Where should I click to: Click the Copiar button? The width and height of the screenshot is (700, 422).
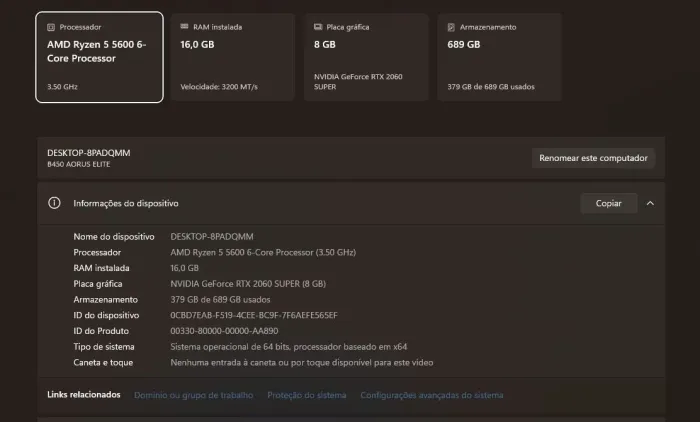click(x=608, y=203)
